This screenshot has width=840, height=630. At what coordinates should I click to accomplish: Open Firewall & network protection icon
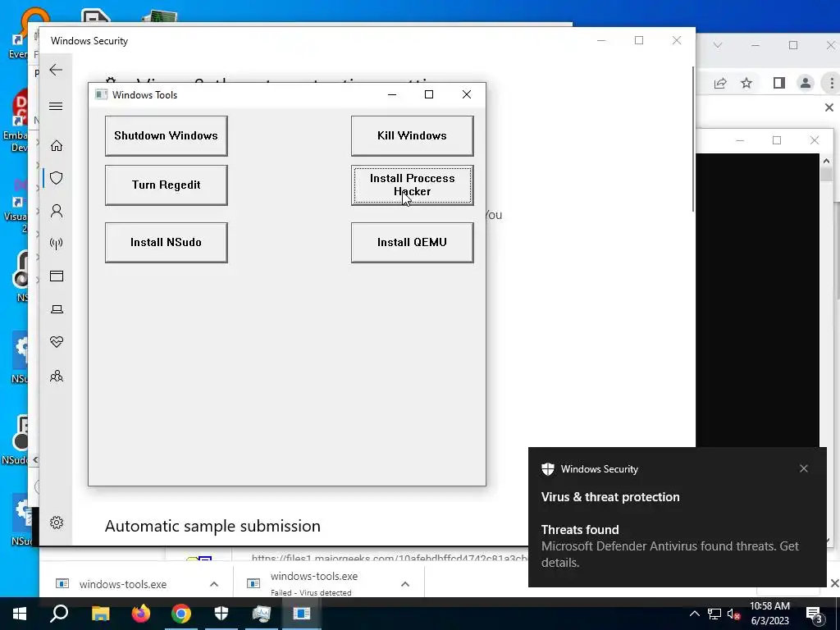coord(57,244)
